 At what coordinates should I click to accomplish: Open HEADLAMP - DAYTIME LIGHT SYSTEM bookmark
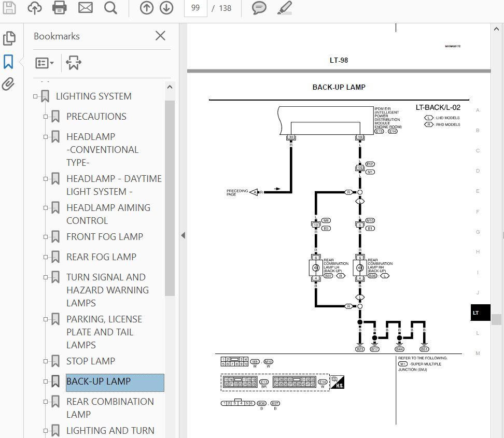[x=114, y=185]
